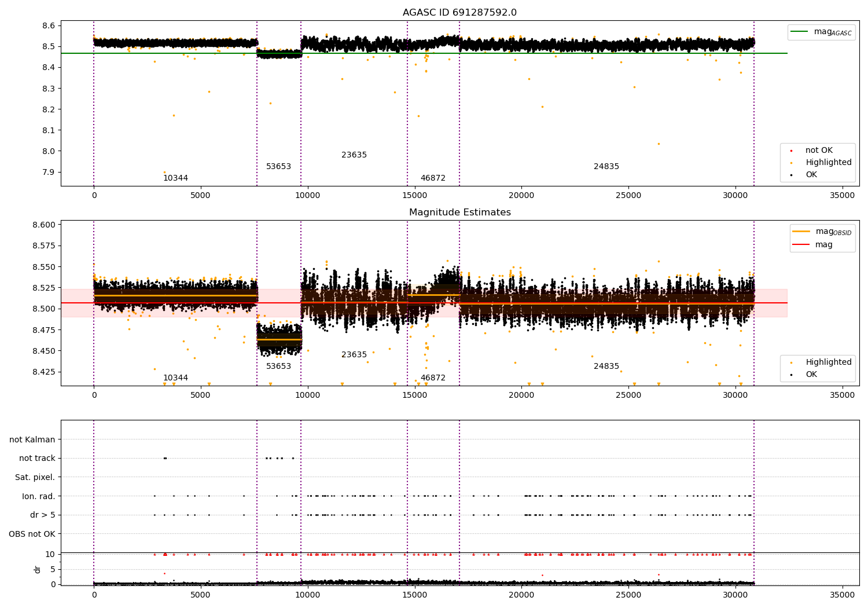Viewport: 868px width, 608px height.
Task: Select the 'not OK' legend entry
Action: (819, 151)
